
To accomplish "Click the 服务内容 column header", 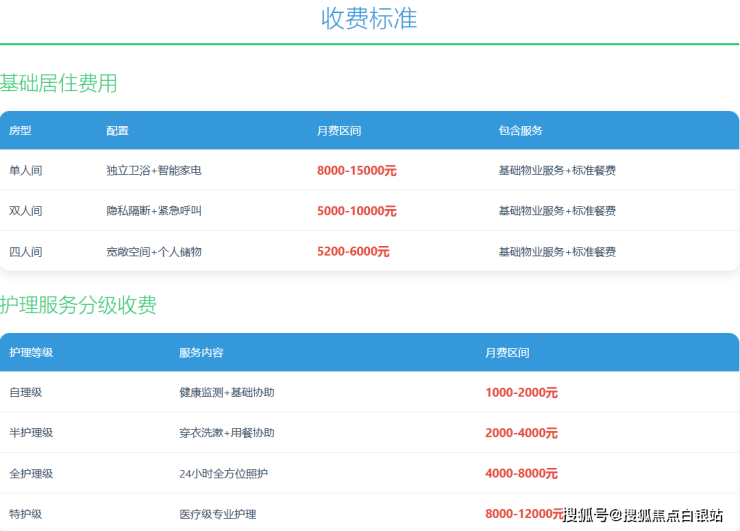I will coord(201,353).
